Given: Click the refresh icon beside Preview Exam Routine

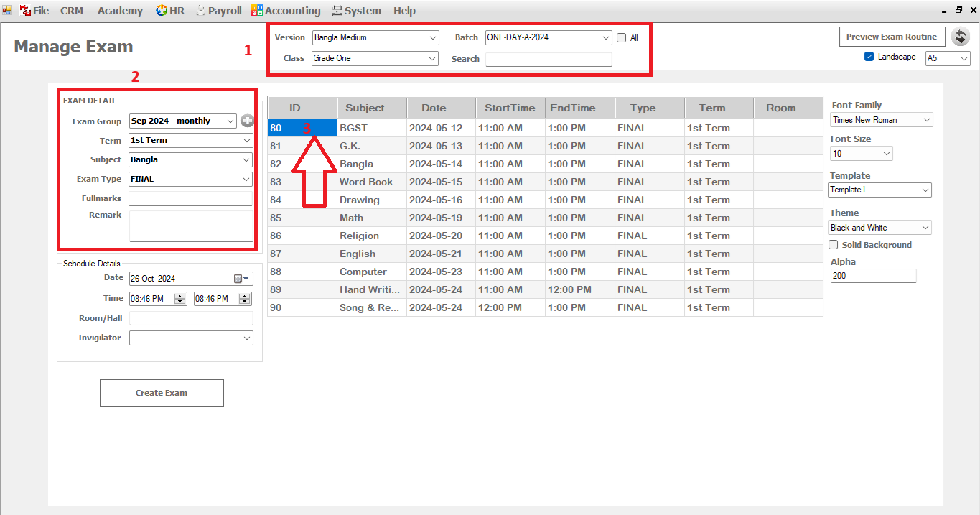Looking at the screenshot, I should [x=960, y=37].
